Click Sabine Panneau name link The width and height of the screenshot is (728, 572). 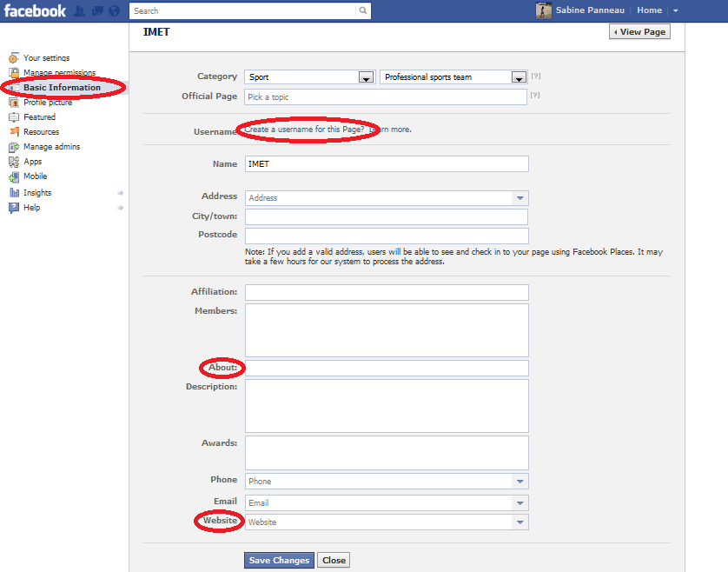point(590,10)
